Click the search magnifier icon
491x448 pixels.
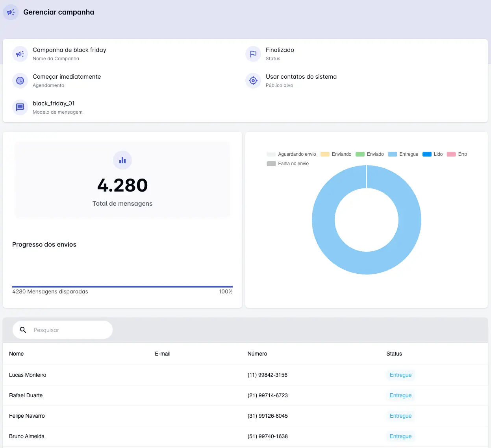(23, 330)
